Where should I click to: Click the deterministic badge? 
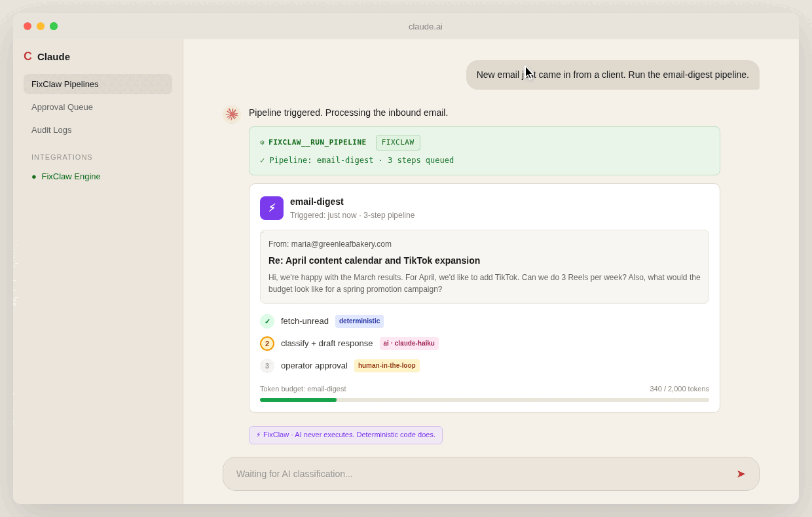pyautogui.click(x=360, y=321)
